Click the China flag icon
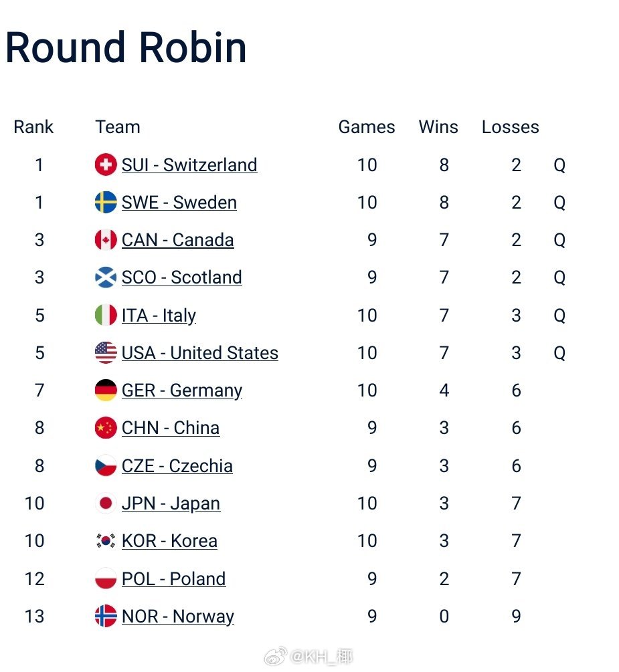The height and width of the screenshot is (672, 619). 106,428
